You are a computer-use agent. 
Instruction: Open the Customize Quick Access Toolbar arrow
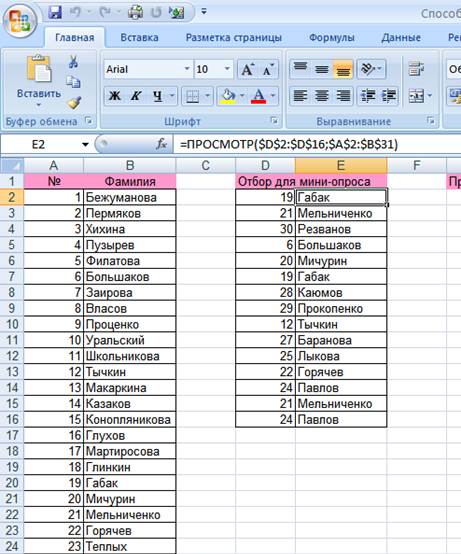coord(204,12)
